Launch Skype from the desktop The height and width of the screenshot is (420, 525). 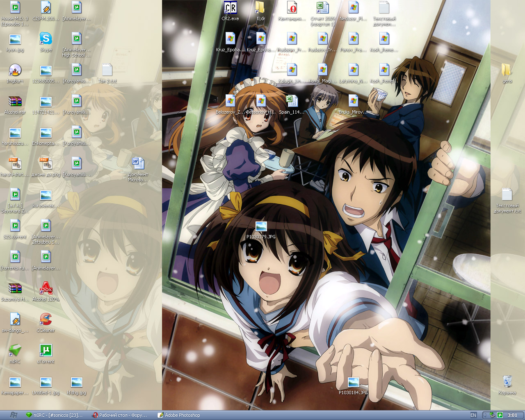(46, 42)
